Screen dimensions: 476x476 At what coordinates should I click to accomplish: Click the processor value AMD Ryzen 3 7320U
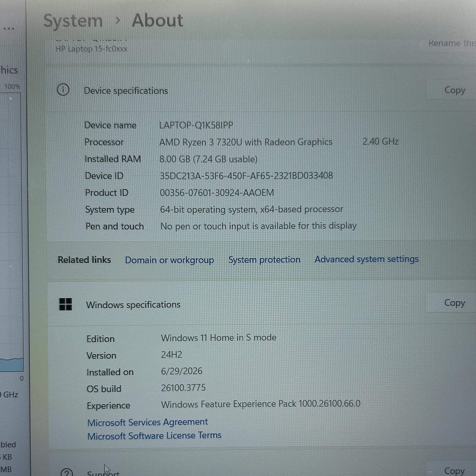coord(246,142)
